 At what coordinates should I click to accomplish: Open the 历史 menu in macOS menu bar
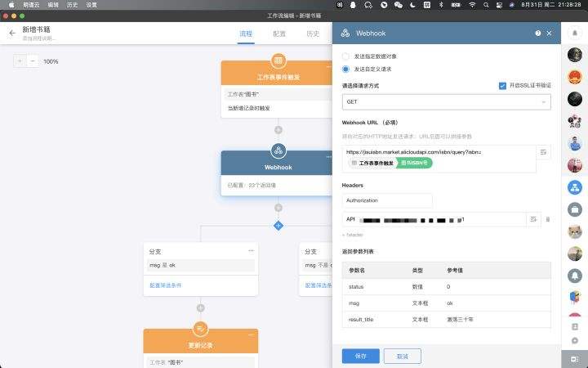coord(72,5)
